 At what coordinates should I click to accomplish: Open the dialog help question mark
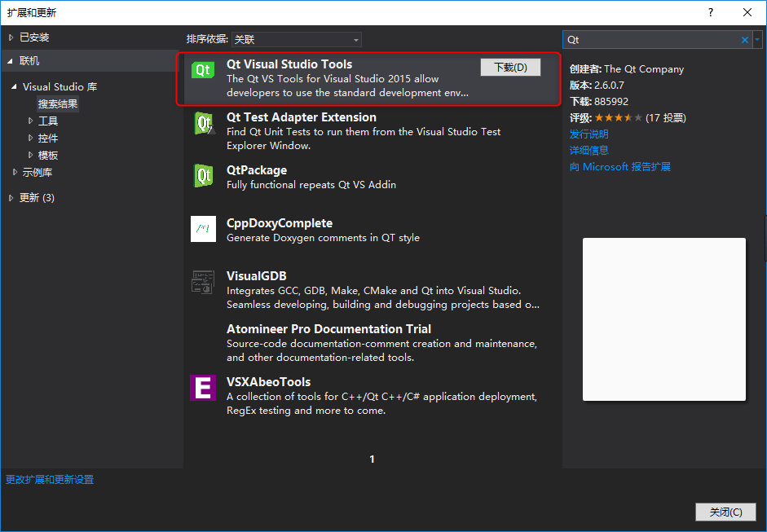point(709,12)
